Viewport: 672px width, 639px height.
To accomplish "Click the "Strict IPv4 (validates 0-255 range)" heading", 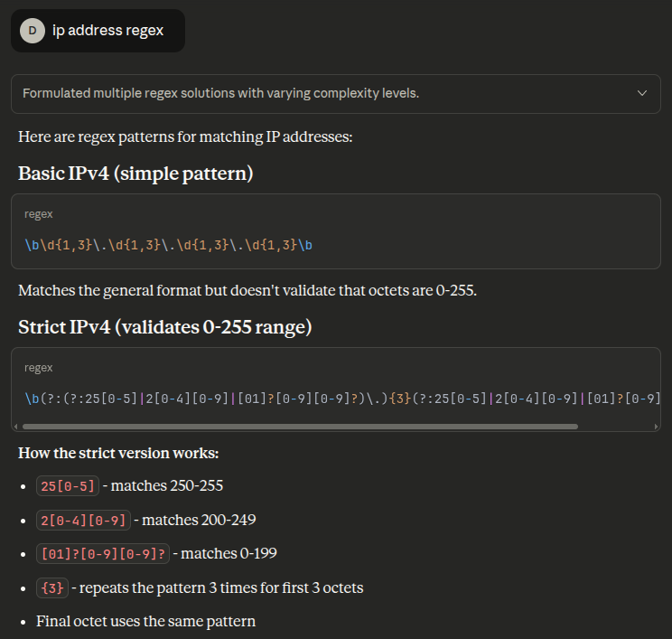I will tap(165, 327).
